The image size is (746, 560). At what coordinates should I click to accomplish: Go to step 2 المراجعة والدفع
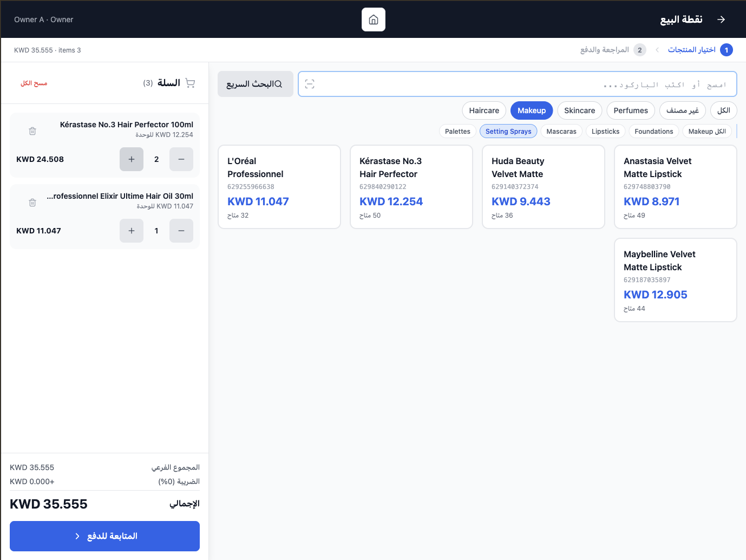click(613, 50)
